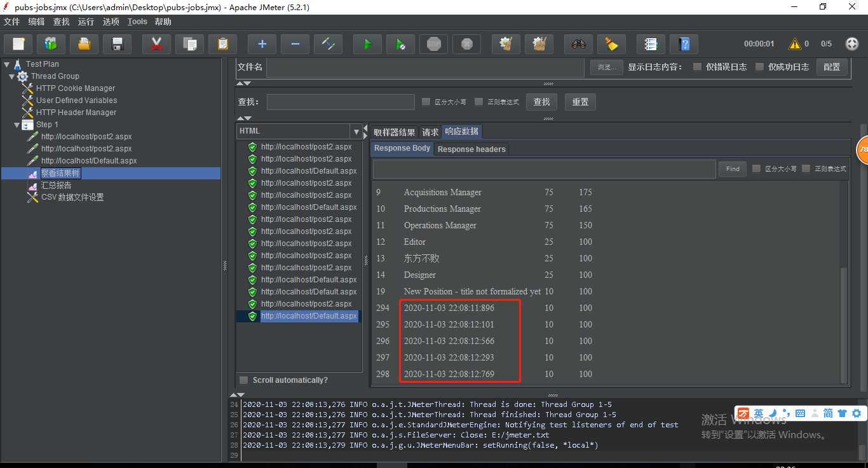Switch to the 请求 tab
The image size is (868, 468).
point(431,132)
